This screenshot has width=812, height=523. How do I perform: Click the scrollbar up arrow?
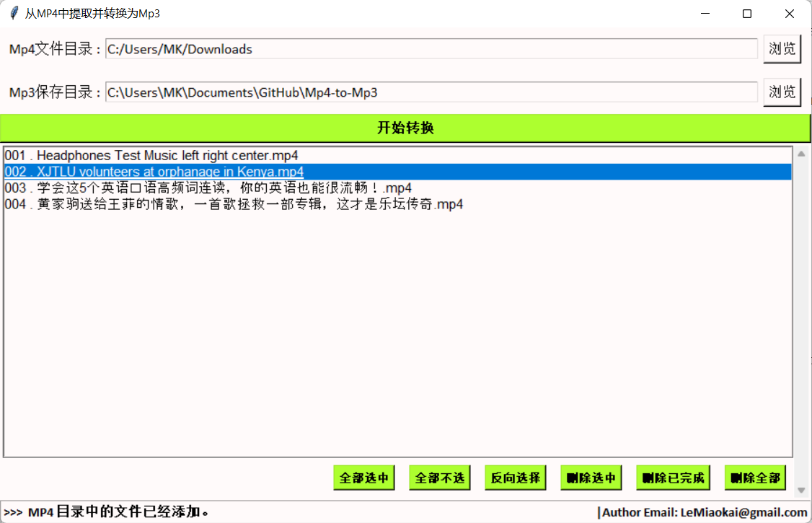[800, 153]
